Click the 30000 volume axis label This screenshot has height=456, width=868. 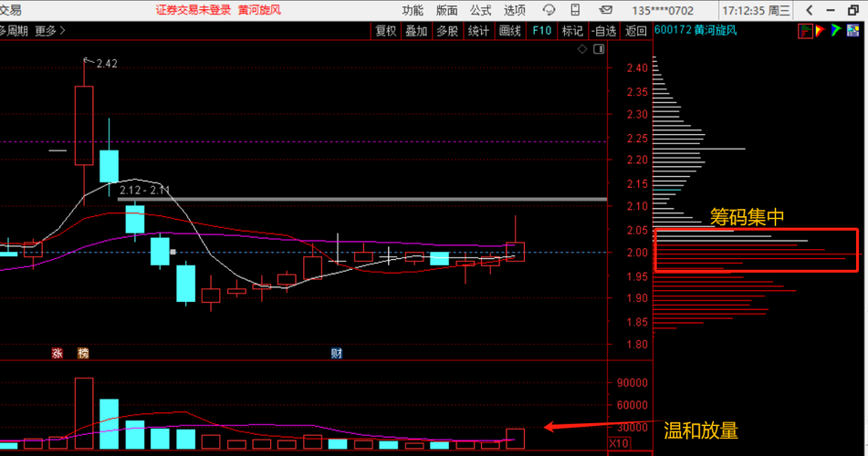[x=632, y=427]
